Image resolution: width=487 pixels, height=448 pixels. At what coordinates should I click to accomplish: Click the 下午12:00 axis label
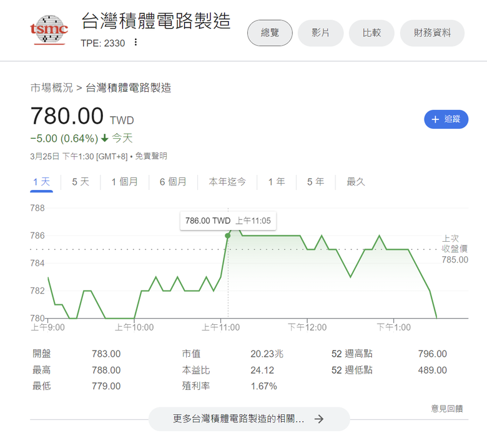[x=307, y=327]
